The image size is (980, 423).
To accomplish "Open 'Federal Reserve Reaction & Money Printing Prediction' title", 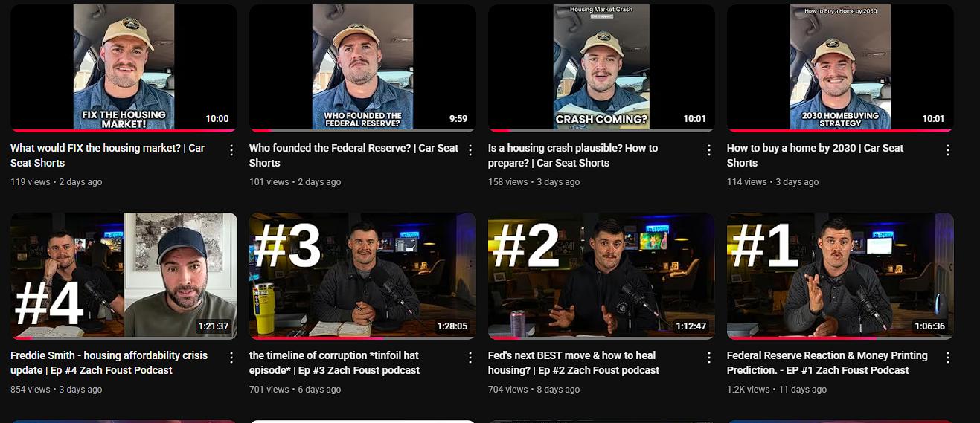I will click(x=827, y=363).
